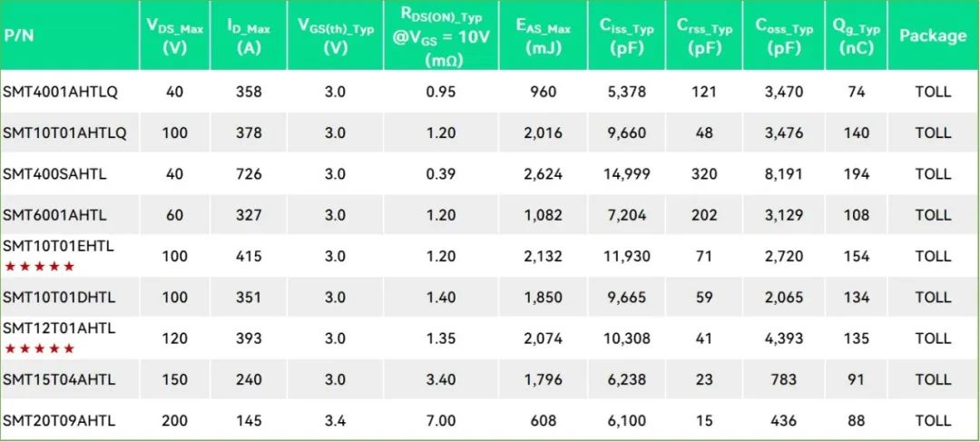Click the EAS_Max (mJ) column header
The height and width of the screenshot is (442, 980).
[544, 36]
